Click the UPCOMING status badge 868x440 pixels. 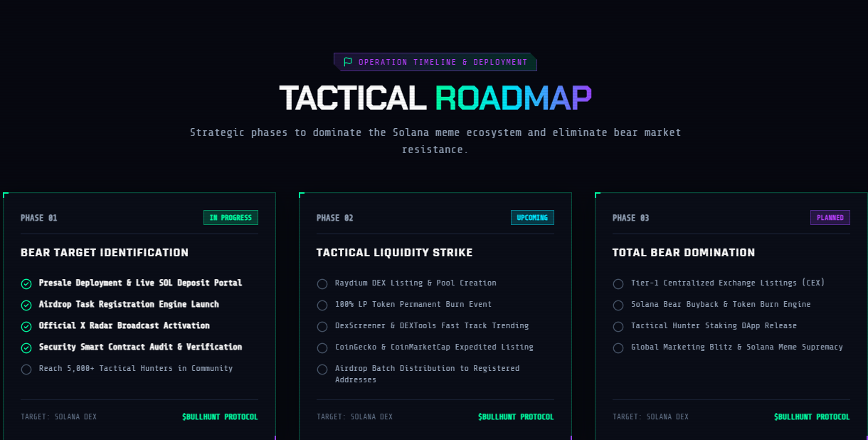click(x=532, y=218)
